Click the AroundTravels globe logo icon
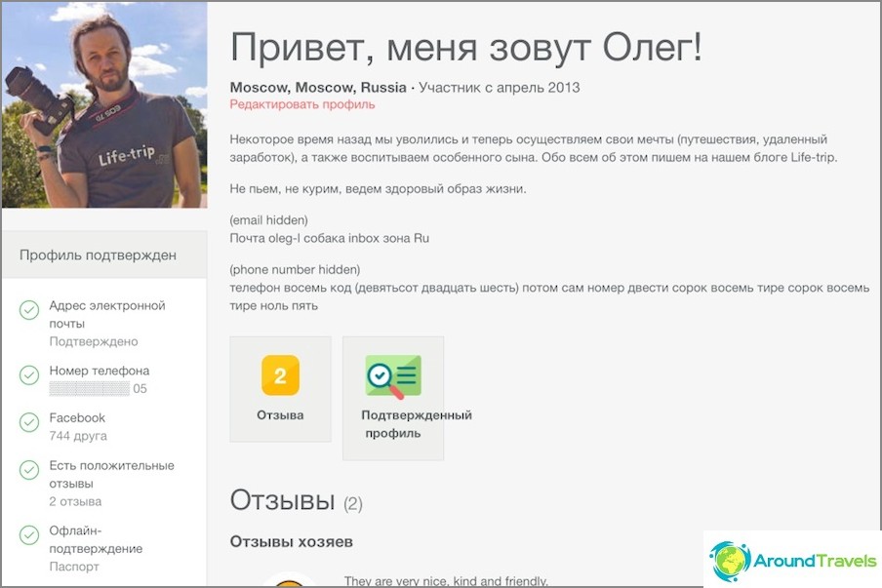This screenshot has width=882, height=588. (x=730, y=561)
